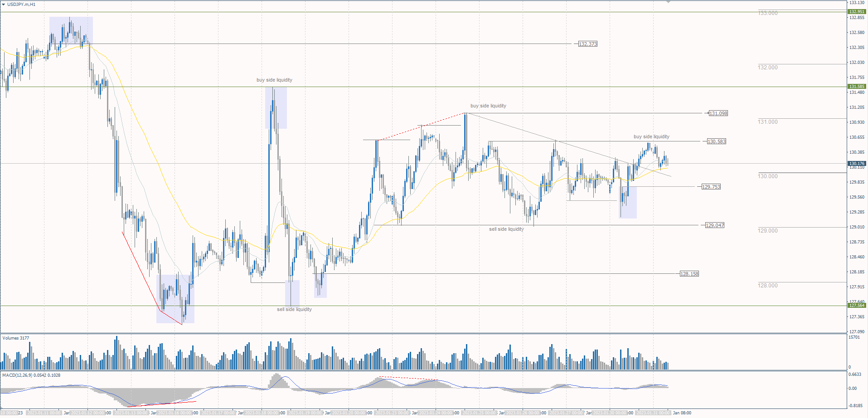Select the 130.583 price level label
The width and height of the screenshot is (868, 418).
coord(717,141)
